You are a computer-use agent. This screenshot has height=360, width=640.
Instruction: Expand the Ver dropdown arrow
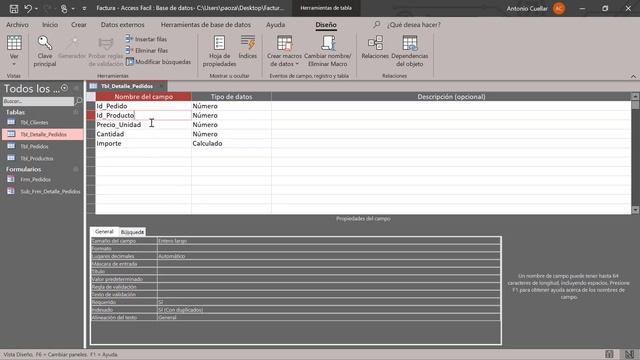14,64
